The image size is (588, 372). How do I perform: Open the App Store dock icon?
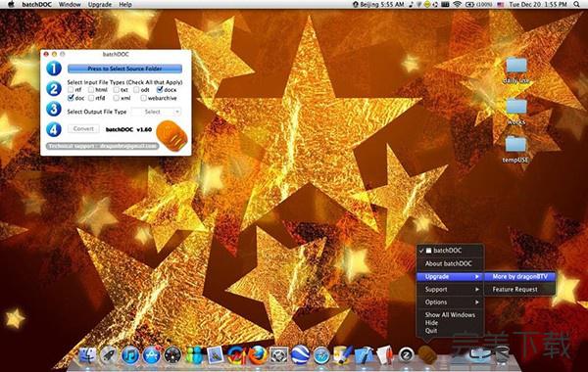pyautogui.click(x=152, y=354)
